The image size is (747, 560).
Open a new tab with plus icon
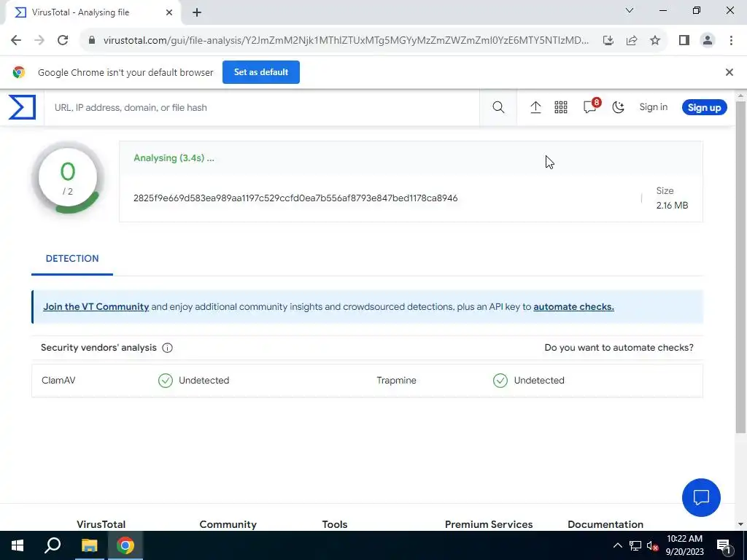click(x=197, y=12)
